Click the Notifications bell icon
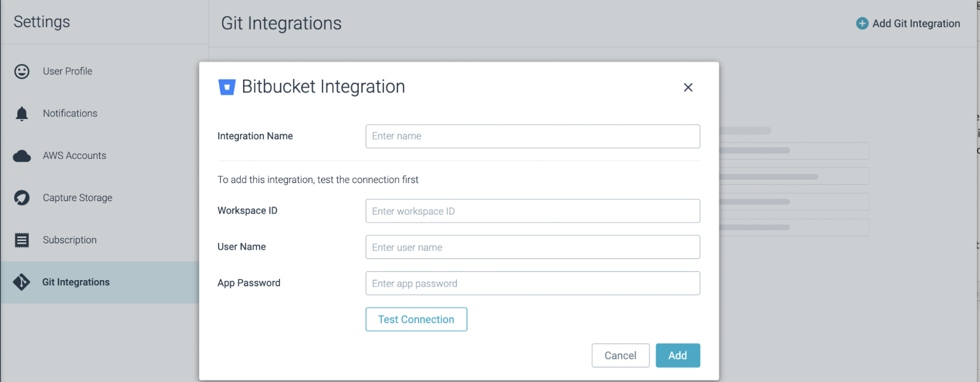This screenshot has width=980, height=382. tap(22, 114)
